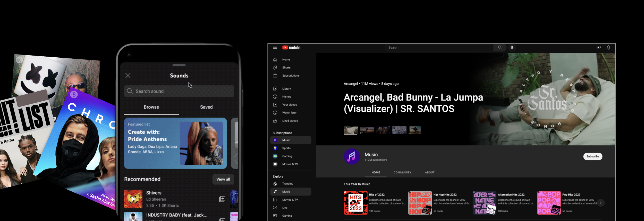Select fourth featured video thumbnail in carousel
This screenshot has width=644, height=221.
[x=399, y=130]
